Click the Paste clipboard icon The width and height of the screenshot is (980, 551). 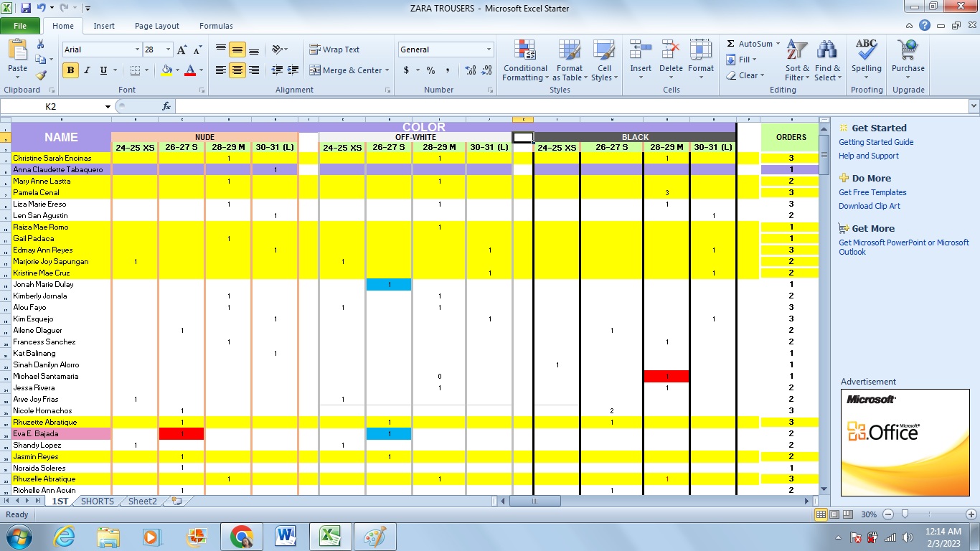click(17, 50)
